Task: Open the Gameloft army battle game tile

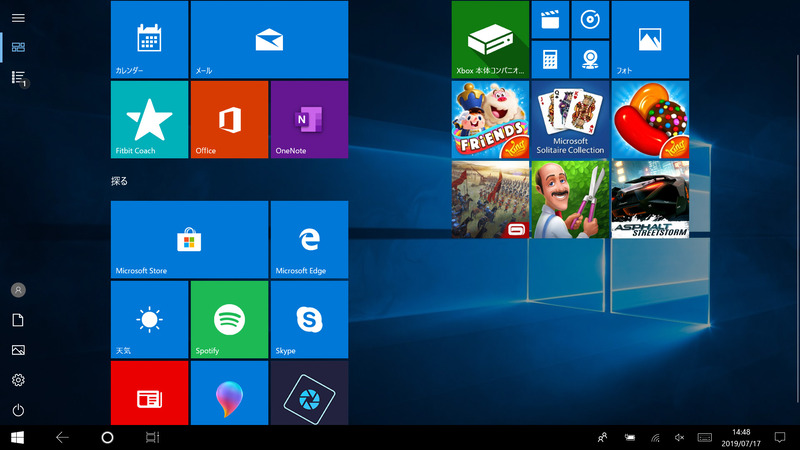Action: coord(490,199)
